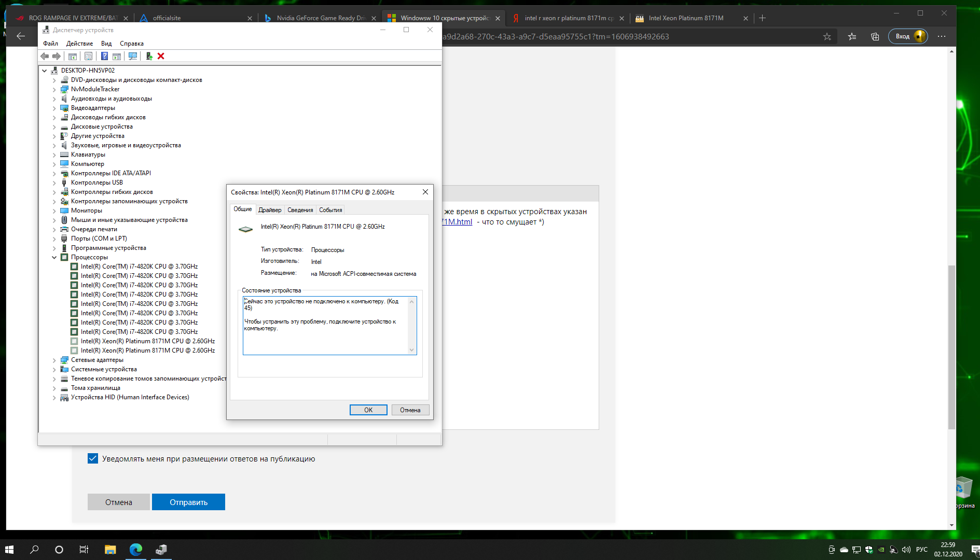
Task: Click the update driver toolbar icon
Action: (x=149, y=56)
